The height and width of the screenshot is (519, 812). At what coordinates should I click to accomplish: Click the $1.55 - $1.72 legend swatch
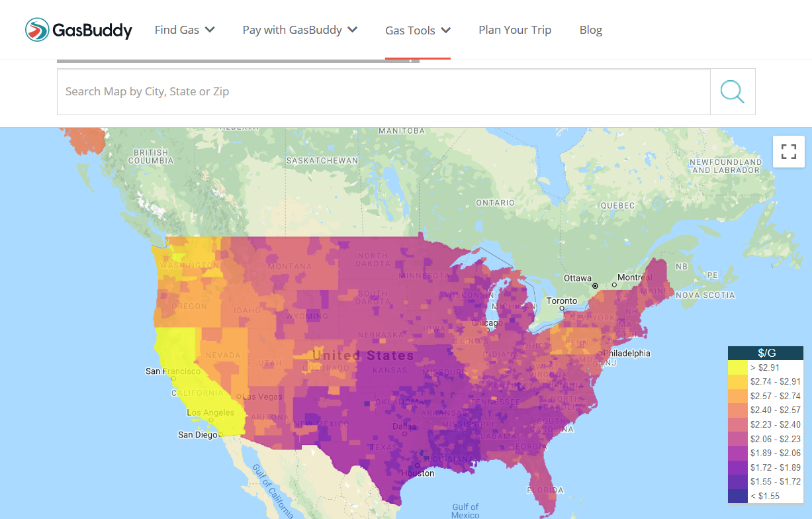[x=738, y=481]
